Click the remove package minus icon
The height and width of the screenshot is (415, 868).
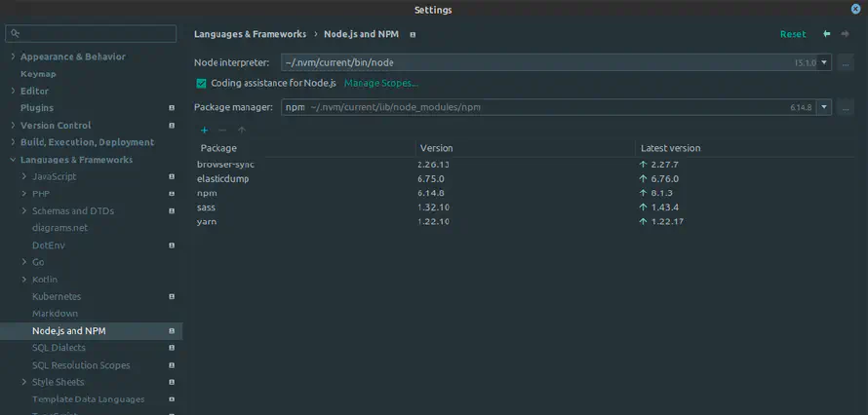[222, 130]
